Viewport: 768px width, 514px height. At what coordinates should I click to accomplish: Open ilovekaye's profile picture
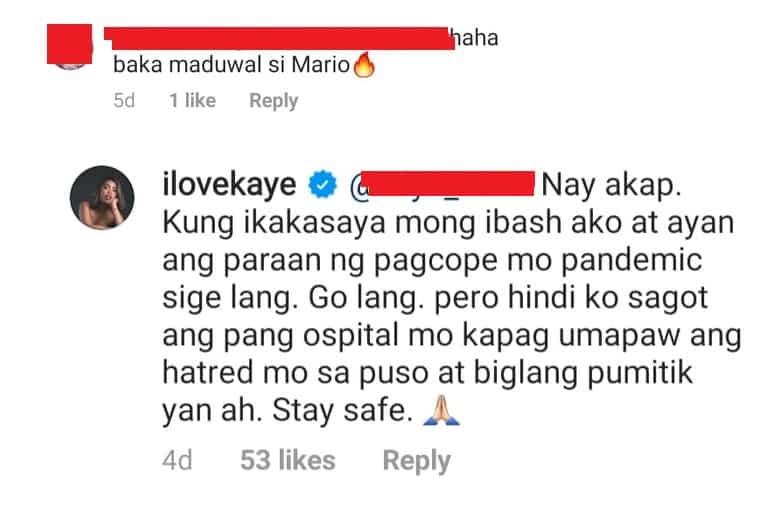pos(102,197)
